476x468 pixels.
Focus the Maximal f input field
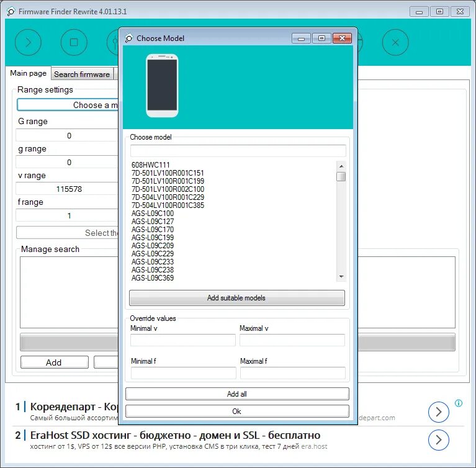(x=293, y=373)
